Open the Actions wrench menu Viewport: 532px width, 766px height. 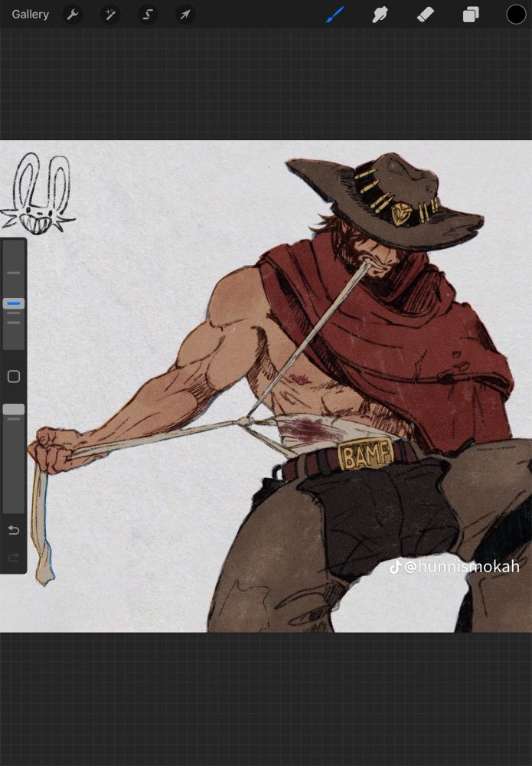73,15
